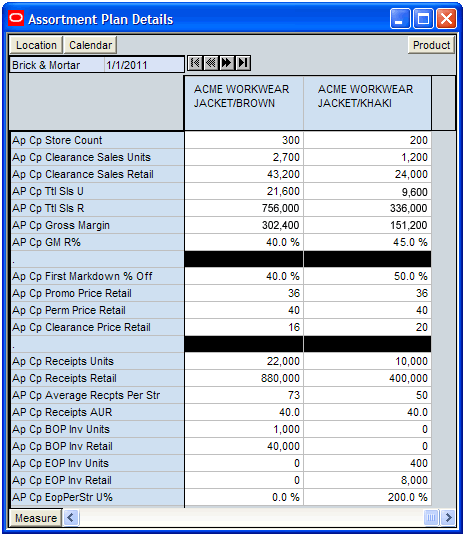Image resolution: width=464 pixels, height=534 pixels.
Task: Select the ACME WORKWEAR JACKET/BROWN column header
Action: [244, 103]
